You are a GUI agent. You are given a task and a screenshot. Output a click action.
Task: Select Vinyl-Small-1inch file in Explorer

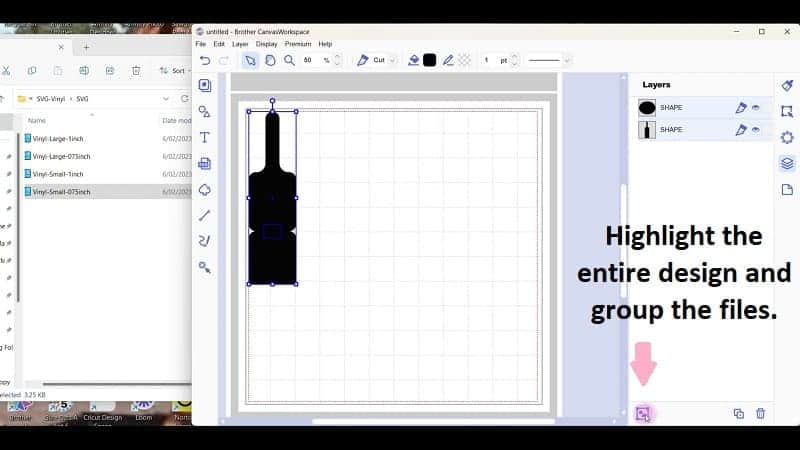[x=58, y=174]
